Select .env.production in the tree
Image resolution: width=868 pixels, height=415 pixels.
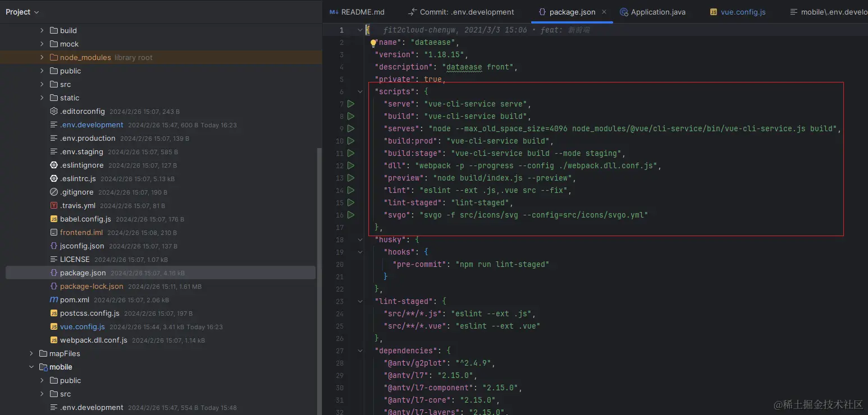click(x=88, y=138)
